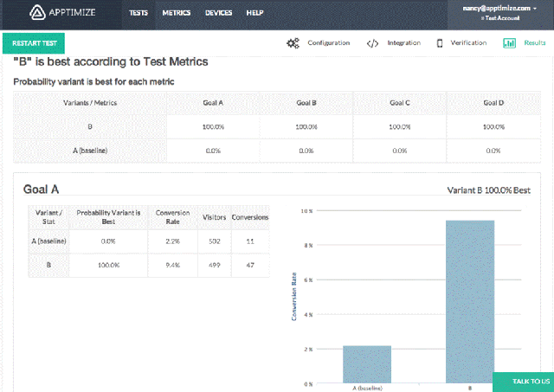Image resolution: width=554 pixels, height=392 pixels.
Task: Go to the METRICS section
Action: [x=176, y=13]
